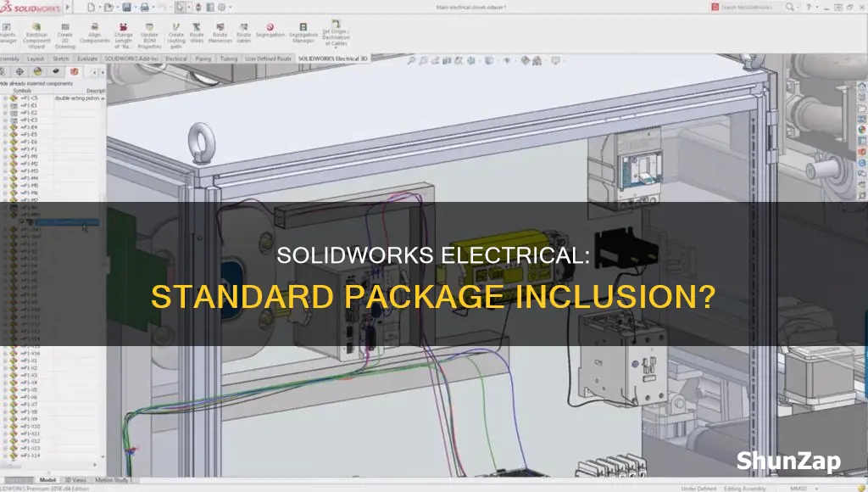
Task: Click the Help question mark button
Action: (809, 7)
